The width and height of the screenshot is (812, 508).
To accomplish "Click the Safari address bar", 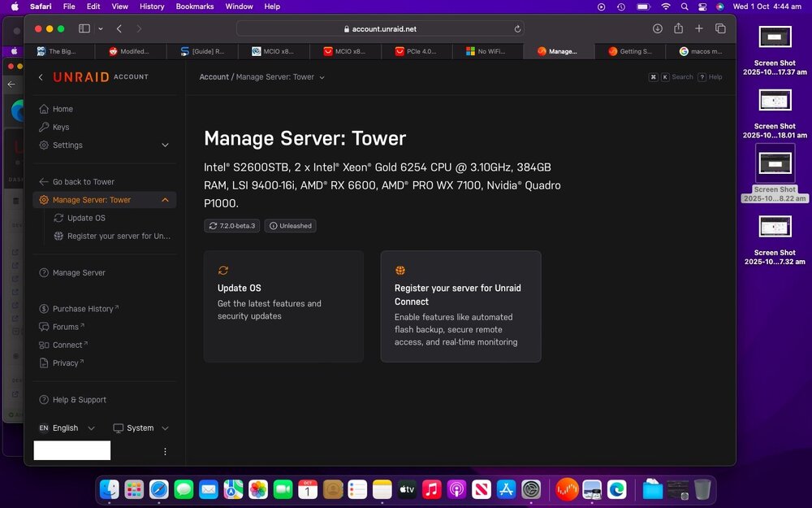I will tap(379, 29).
